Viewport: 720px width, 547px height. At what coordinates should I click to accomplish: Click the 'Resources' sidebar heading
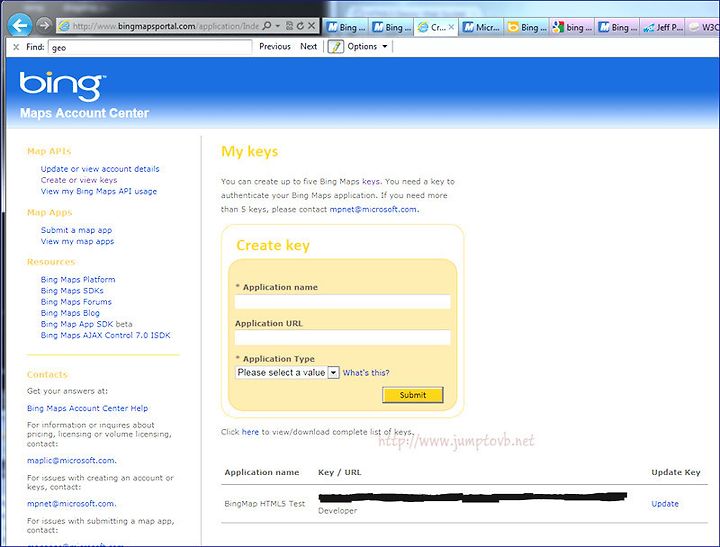[51, 262]
